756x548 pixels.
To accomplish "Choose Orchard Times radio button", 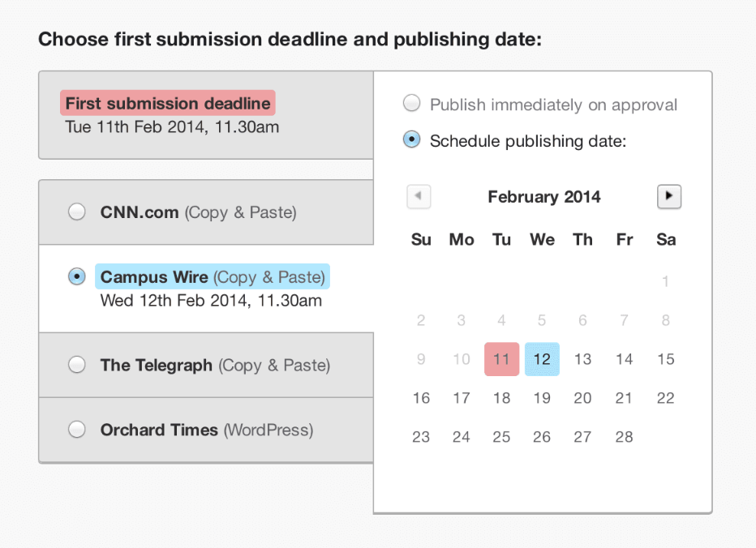I will 77,429.
